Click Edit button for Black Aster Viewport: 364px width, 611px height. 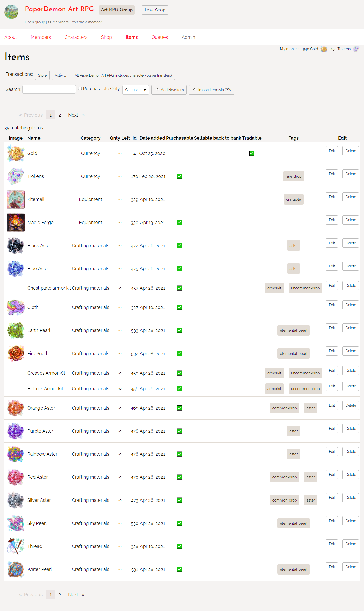[332, 243]
